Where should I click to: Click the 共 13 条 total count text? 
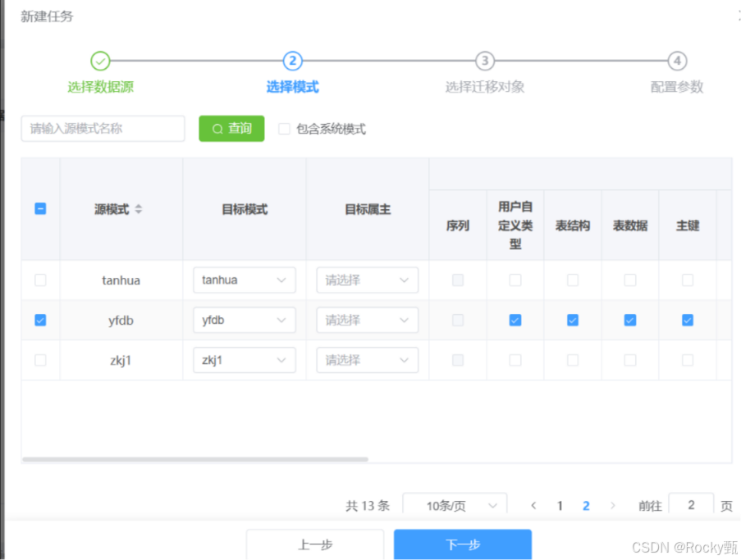[x=368, y=506]
